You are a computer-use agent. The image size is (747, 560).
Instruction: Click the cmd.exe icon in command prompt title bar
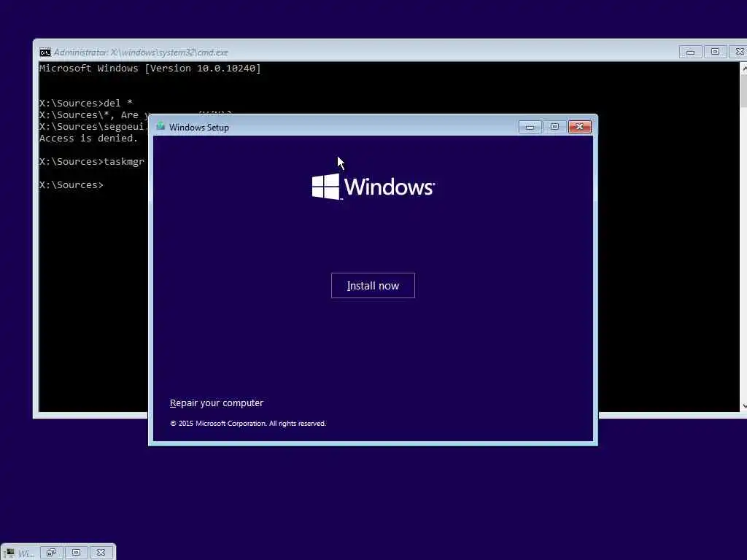tap(45, 52)
